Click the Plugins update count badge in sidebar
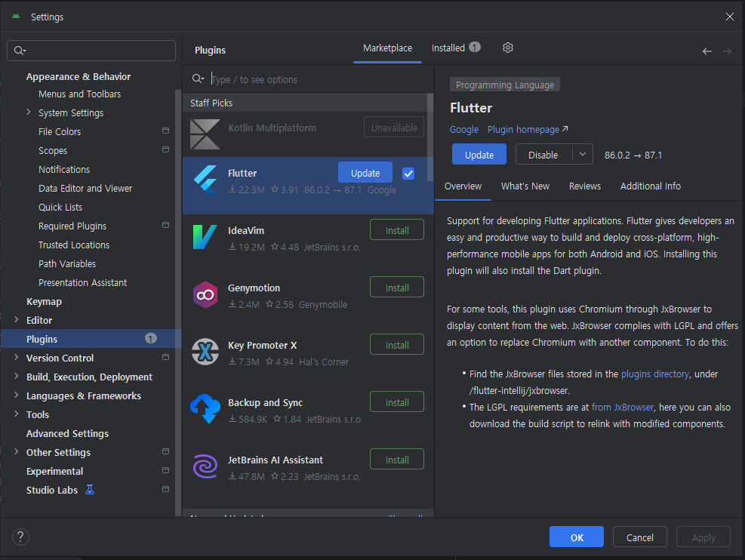Image resolution: width=745 pixels, height=560 pixels. click(x=151, y=338)
